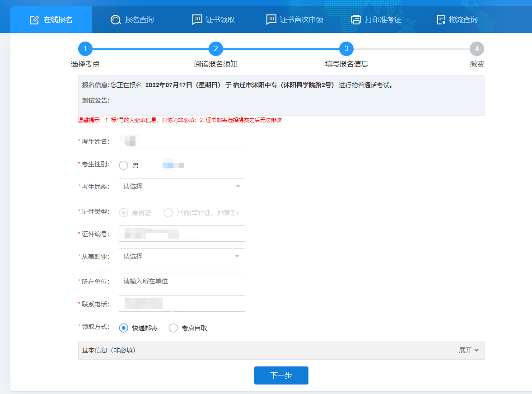Image resolution: width=532 pixels, height=394 pixels.
Task: Click the 证书首次申领 message icon
Action: [x=271, y=20]
